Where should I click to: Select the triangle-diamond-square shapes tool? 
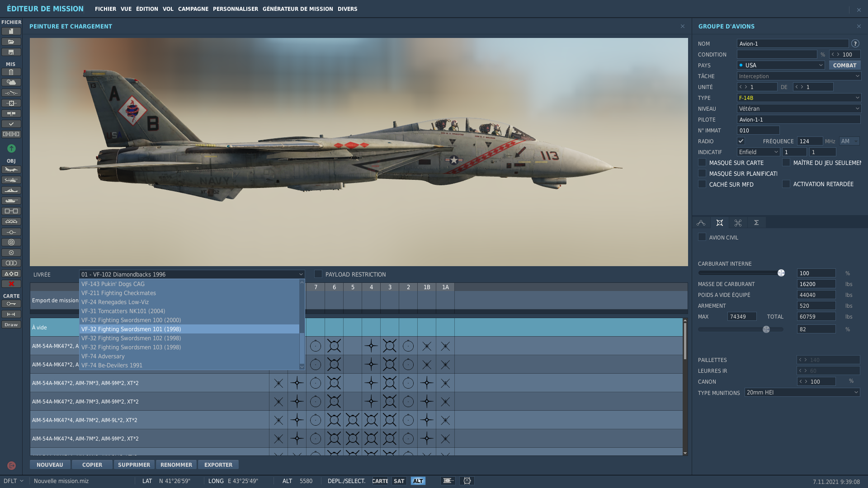(11, 273)
